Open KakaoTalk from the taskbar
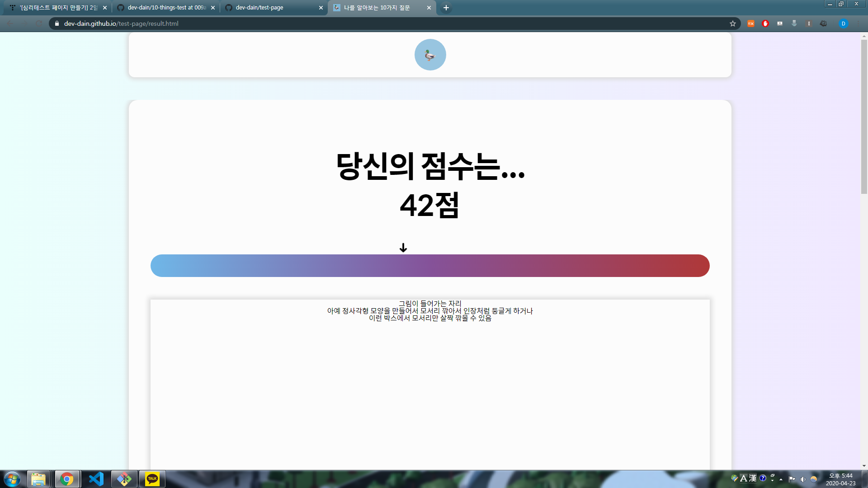868x488 pixels. point(152,479)
